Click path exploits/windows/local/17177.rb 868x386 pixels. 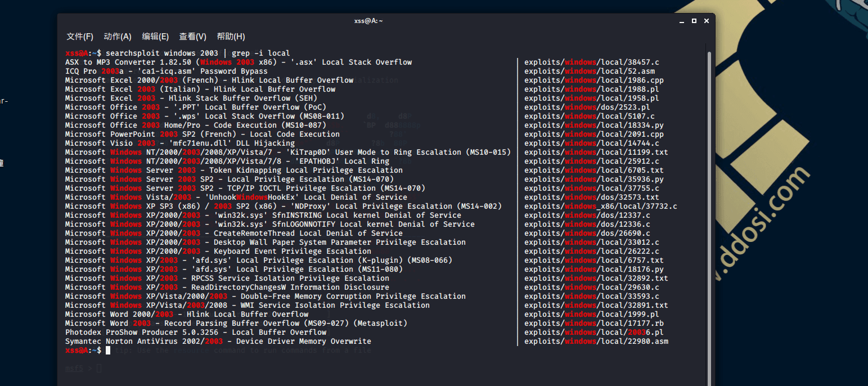[x=594, y=324]
